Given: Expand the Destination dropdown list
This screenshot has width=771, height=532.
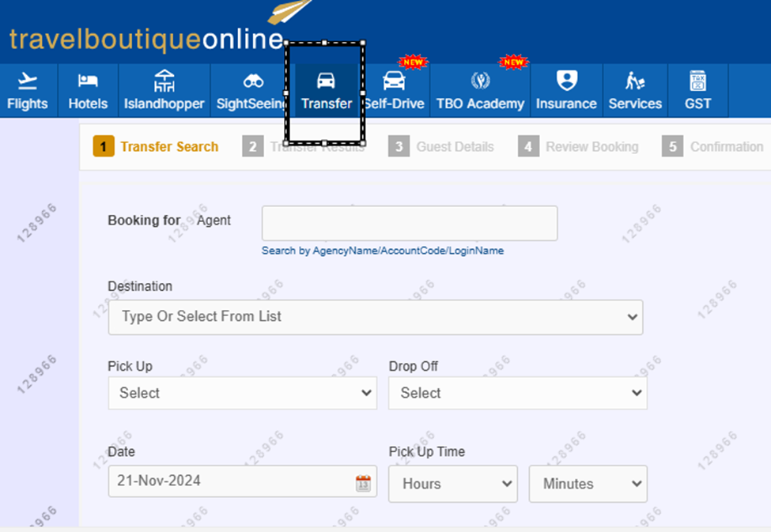Looking at the screenshot, I should coord(376,317).
